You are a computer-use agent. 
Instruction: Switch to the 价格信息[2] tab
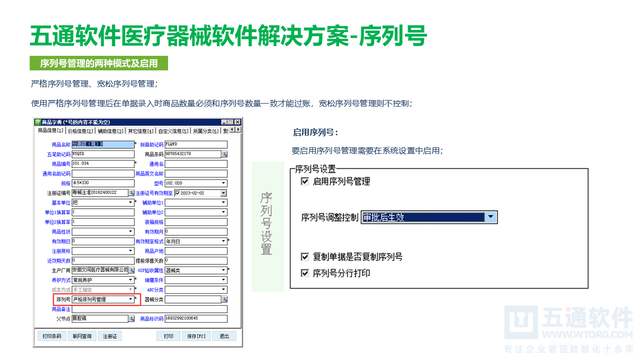[80, 131]
